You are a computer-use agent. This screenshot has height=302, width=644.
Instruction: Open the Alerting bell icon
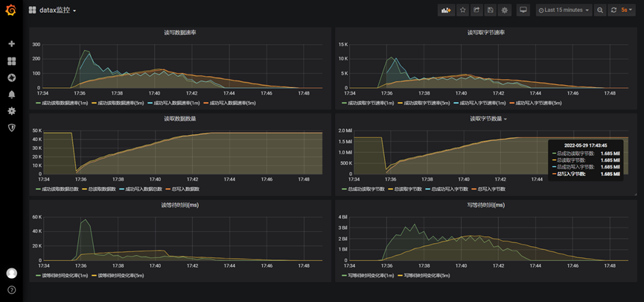pos(11,94)
